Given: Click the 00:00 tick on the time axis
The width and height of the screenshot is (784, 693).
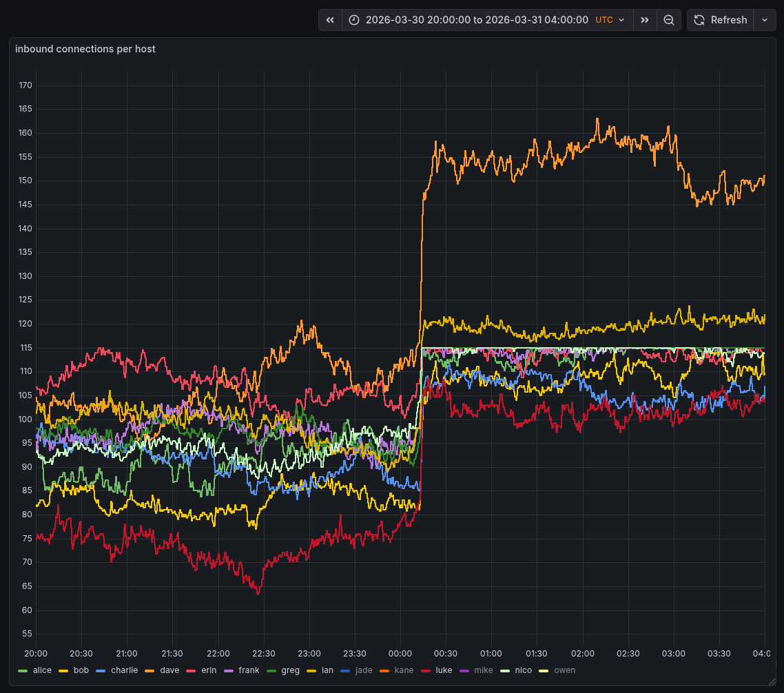Looking at the screenshot, I should click(400, 653).
